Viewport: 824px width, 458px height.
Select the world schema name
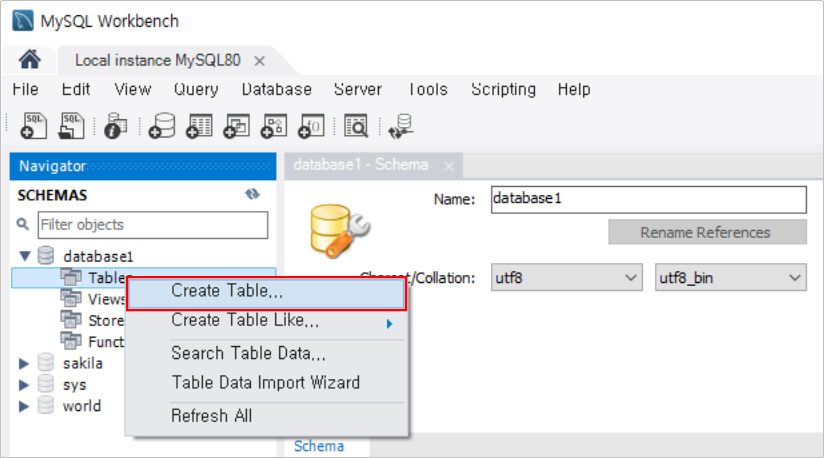click(81, 406)
